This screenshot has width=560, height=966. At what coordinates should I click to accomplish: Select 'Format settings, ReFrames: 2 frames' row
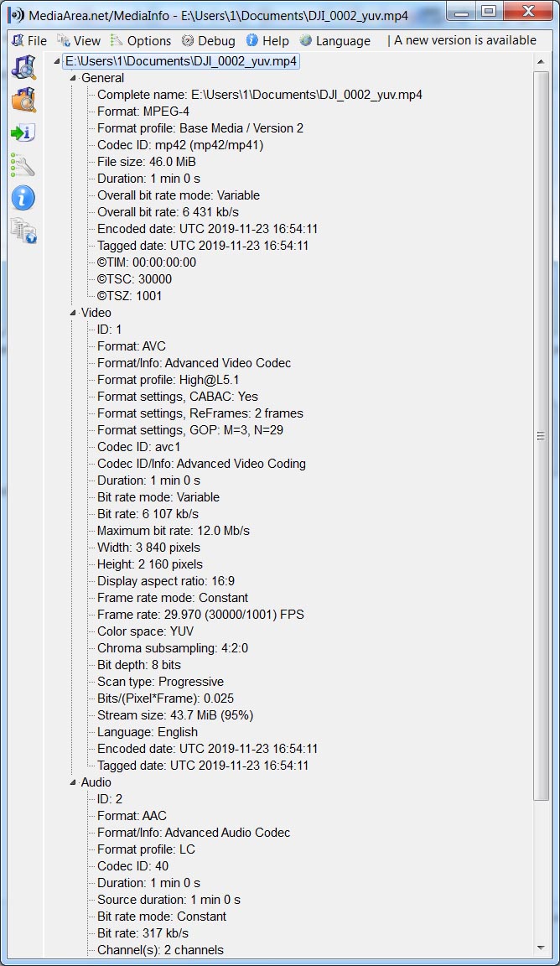(200, 413)
